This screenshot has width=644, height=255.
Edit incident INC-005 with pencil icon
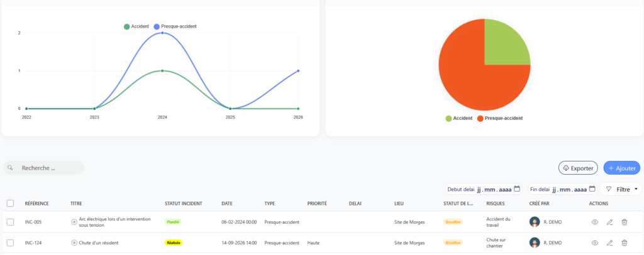point(609,222)
